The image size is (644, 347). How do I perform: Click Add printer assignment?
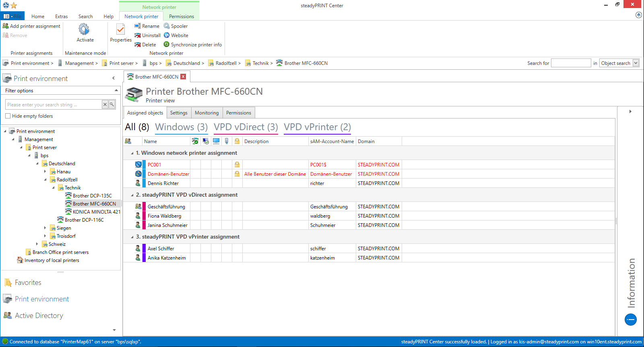pyautogui.click(x=31, y=26)
